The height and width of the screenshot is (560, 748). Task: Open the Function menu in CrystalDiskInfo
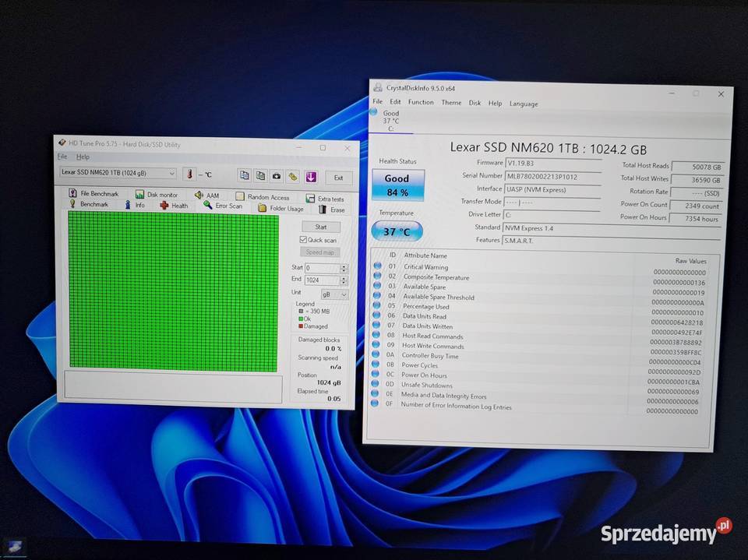(x=421, y=102)
